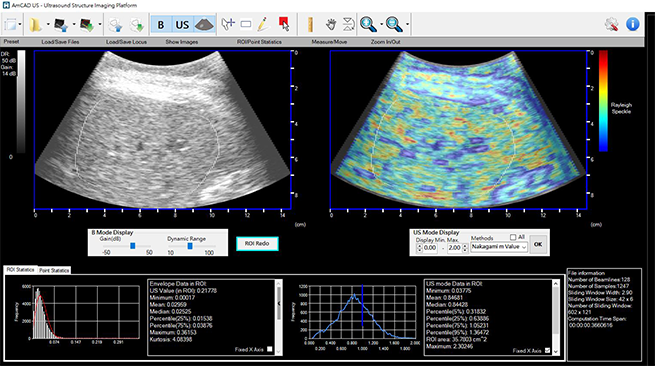Open the Methods Nakagami m Value dropdown
This screenshot has height=366, width=655.
499,247
